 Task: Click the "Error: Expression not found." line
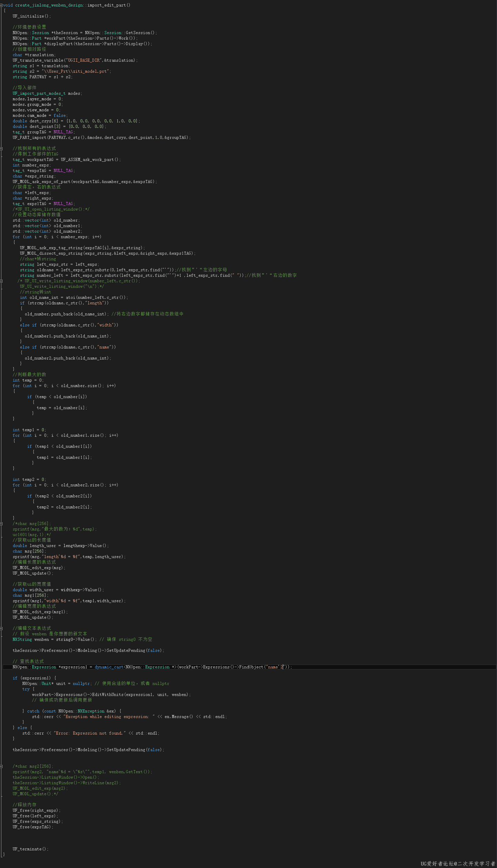click(x=91, y=733)
